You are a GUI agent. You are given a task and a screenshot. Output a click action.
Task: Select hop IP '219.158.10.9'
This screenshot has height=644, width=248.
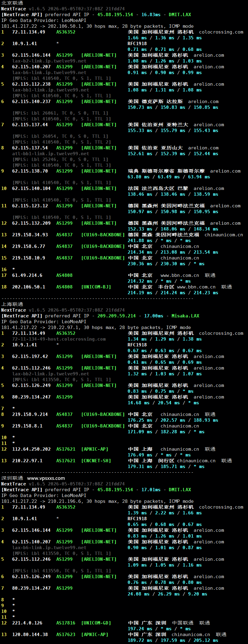point(28,258)
